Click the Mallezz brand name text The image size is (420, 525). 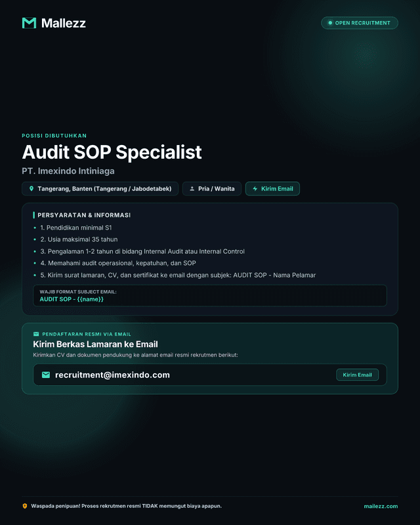[x=63, y=23]
